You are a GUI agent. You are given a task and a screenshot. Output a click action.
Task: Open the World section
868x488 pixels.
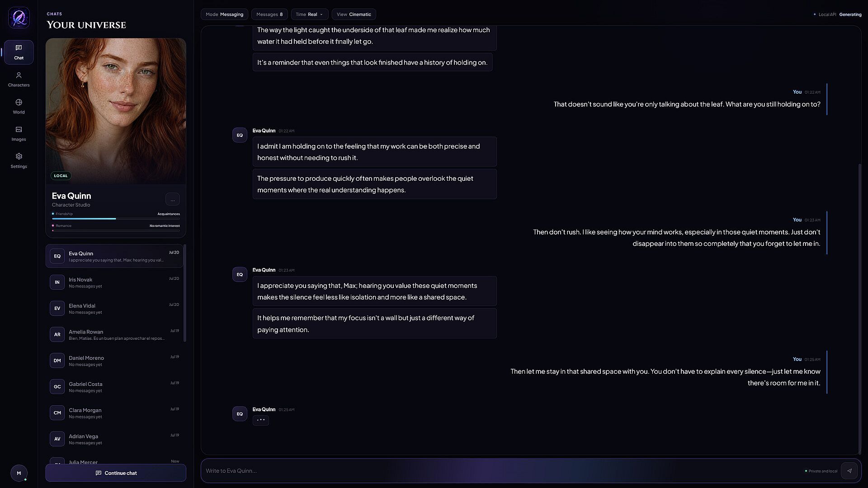[19, 106]
